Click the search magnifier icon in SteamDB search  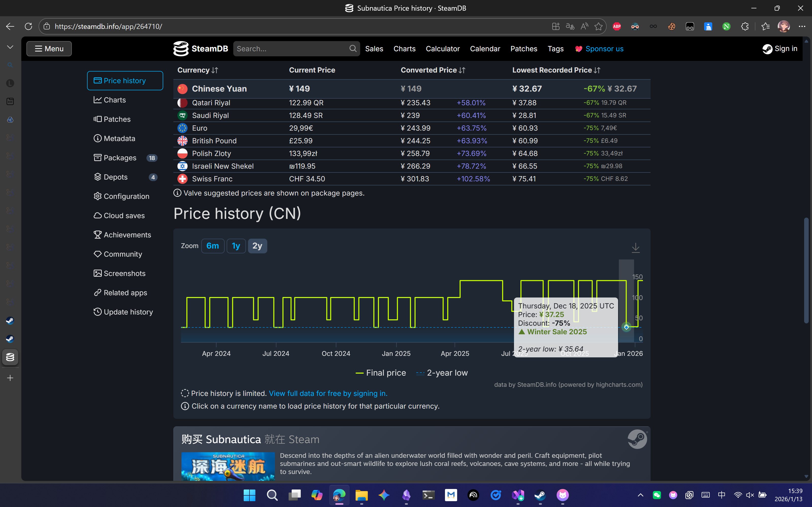click(353, 49)
